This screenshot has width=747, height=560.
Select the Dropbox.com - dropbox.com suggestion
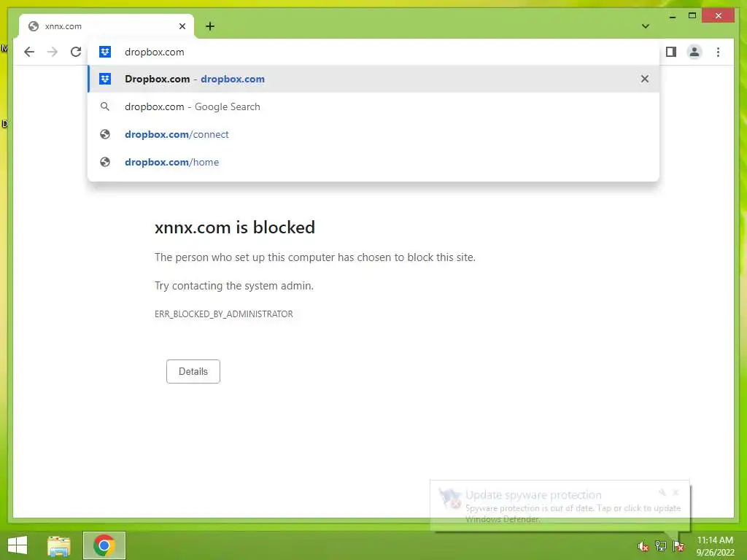click(x=374, y=79)
